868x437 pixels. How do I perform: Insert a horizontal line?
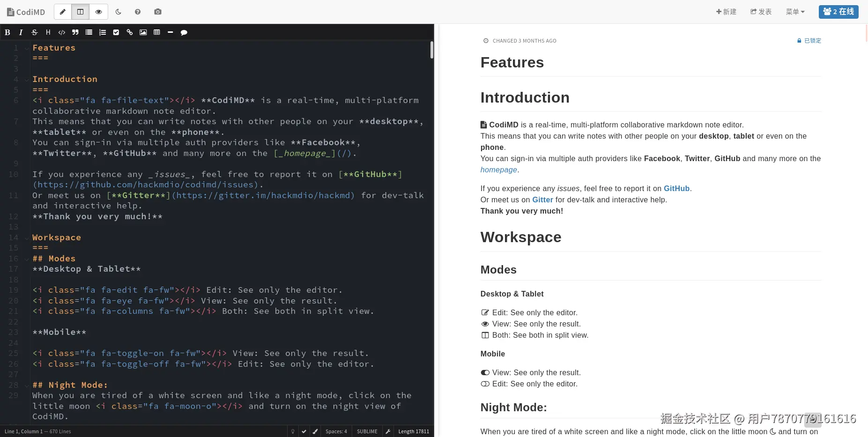pyautogui.click(x=171, y=32)
